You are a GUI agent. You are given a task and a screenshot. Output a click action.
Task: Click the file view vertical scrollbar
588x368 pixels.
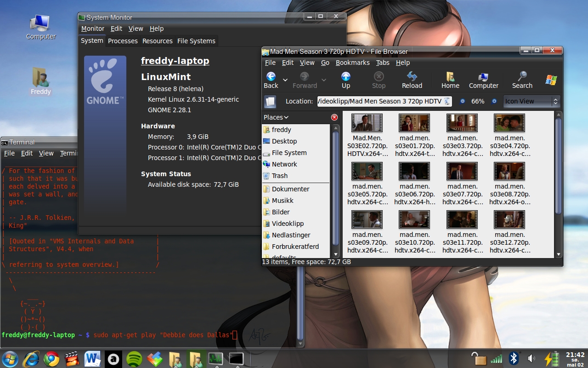pos(559,184)
